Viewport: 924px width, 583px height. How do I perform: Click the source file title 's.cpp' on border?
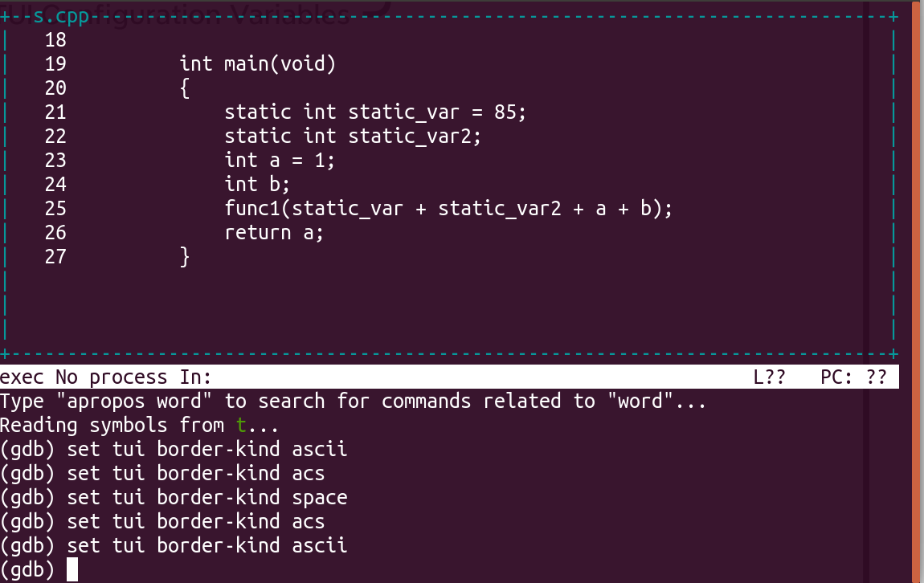[61, 16]
